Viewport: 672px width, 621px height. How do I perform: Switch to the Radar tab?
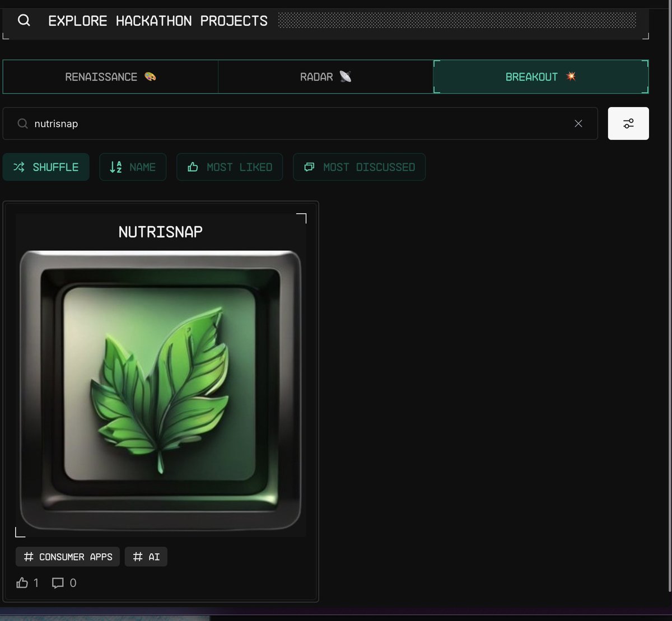325,77
